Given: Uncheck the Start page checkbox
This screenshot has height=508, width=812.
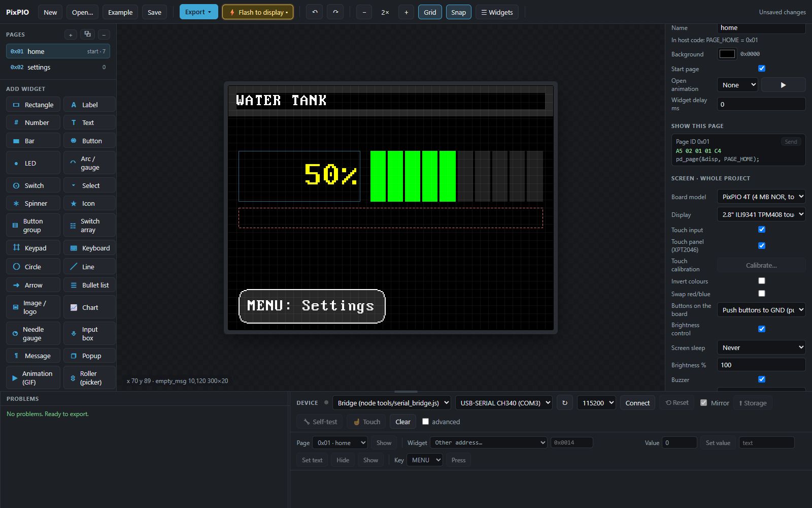Looking at the screenshot, I should [762, 69].
